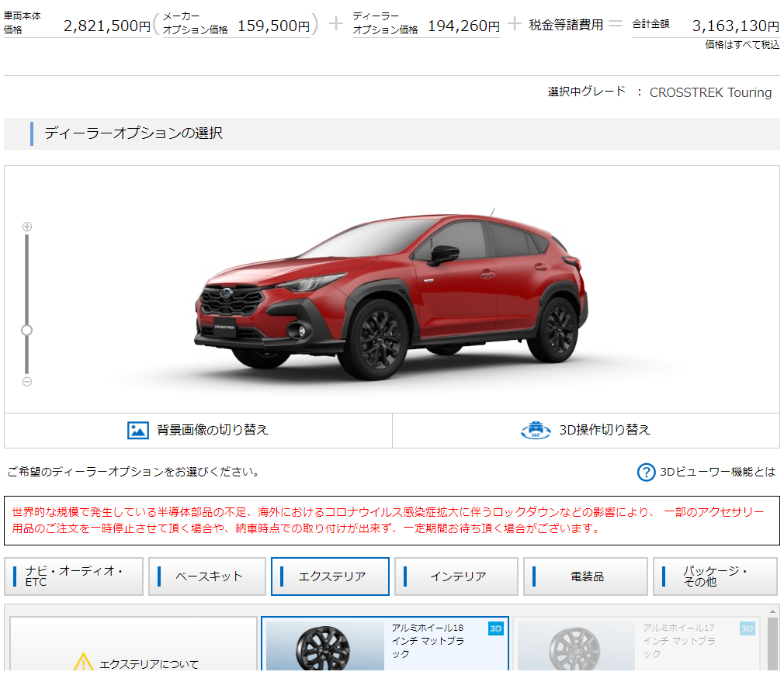The width and height of the screenshot is (784, 689).
Task: Click the exterior warning triangle icon
Action: pyautogui.click(x=83, y=662)
